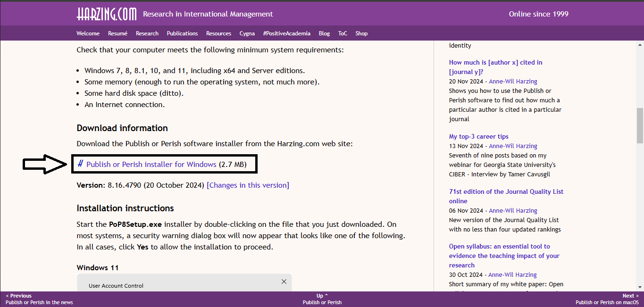Image resolution: width=644 pixels, height=307 pixels.
Task: Click Anne-Wil Harzing author link dated 30 Oct 2024
Action: [x=512, y=274]
